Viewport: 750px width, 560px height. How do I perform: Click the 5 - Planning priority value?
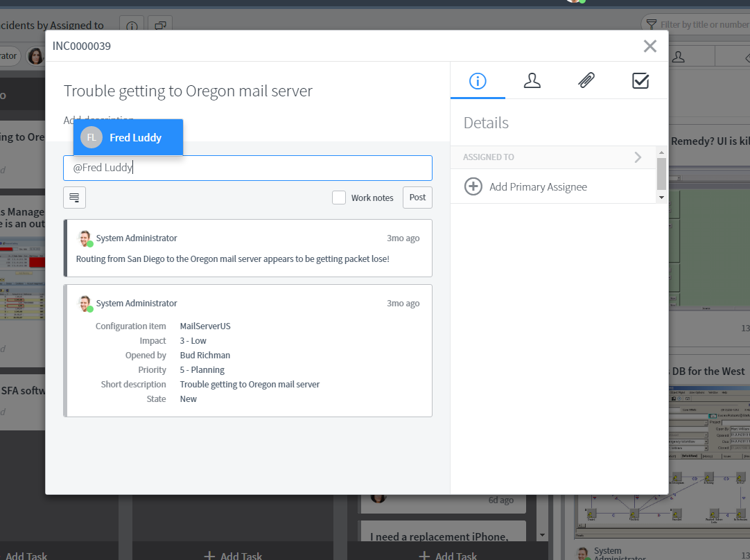pos(202,369)
